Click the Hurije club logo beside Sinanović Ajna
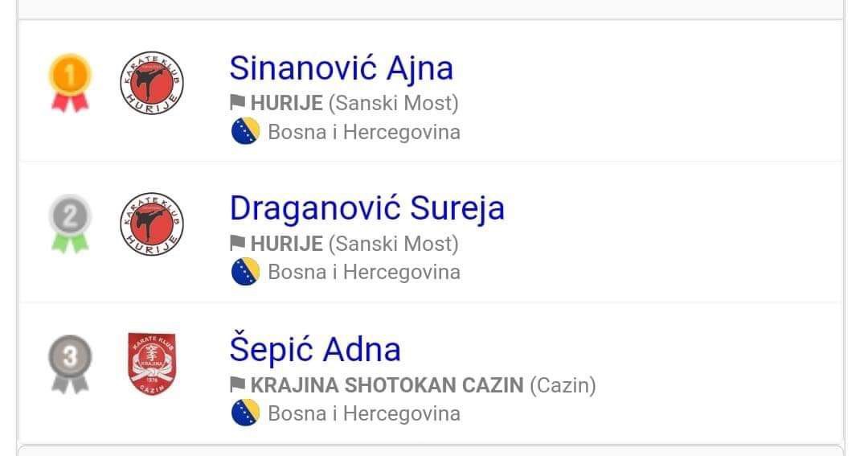 (151, 82)
